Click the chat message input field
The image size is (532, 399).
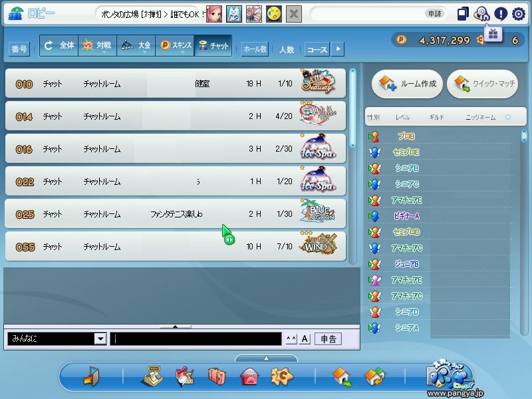(x=196, y=339)
